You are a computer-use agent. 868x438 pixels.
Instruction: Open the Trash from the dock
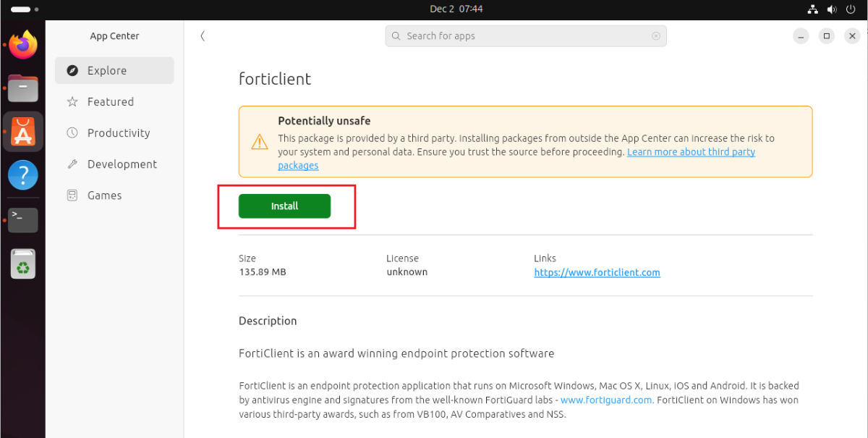pos(23,264)
